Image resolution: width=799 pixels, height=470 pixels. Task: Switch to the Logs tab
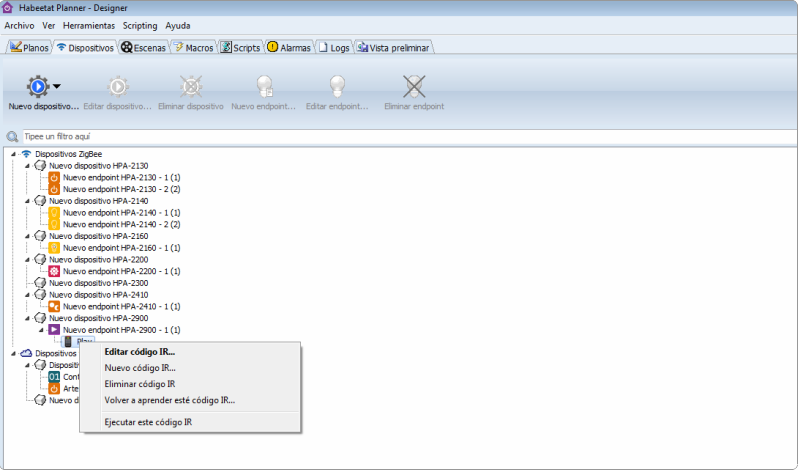point(334,47)
